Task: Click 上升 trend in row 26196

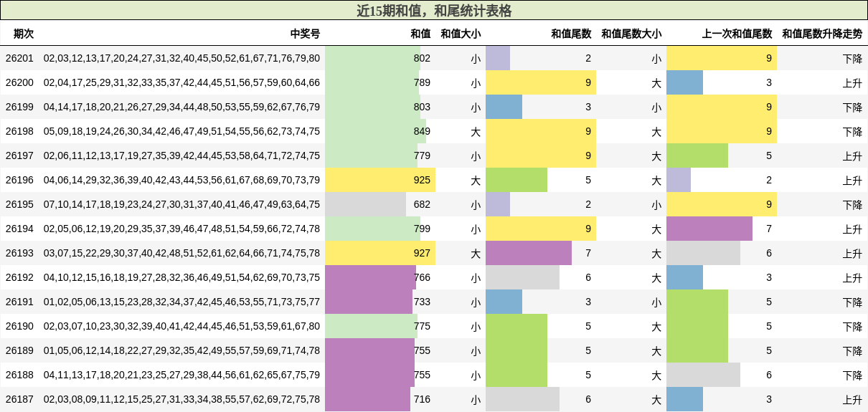Action: pyautogui.click(x=852, y=180)
